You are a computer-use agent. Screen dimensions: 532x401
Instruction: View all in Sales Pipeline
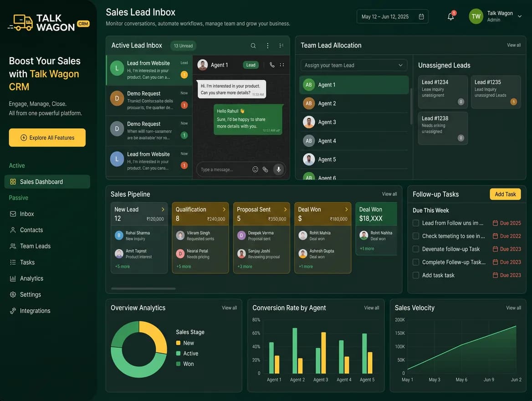[x=389, y=194]
